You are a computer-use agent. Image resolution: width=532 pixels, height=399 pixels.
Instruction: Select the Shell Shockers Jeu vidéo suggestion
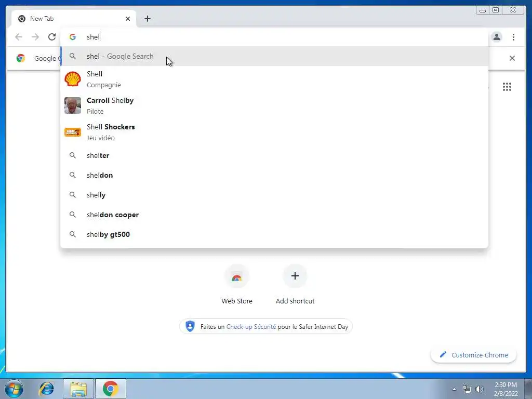pos(274,132)
